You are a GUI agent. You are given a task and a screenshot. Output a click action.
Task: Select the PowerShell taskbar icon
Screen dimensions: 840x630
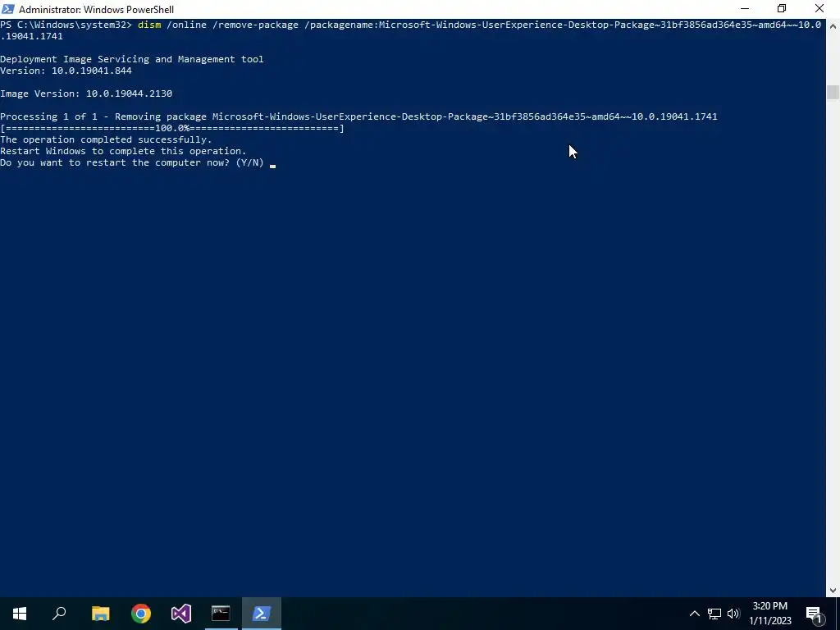point(262,614)
